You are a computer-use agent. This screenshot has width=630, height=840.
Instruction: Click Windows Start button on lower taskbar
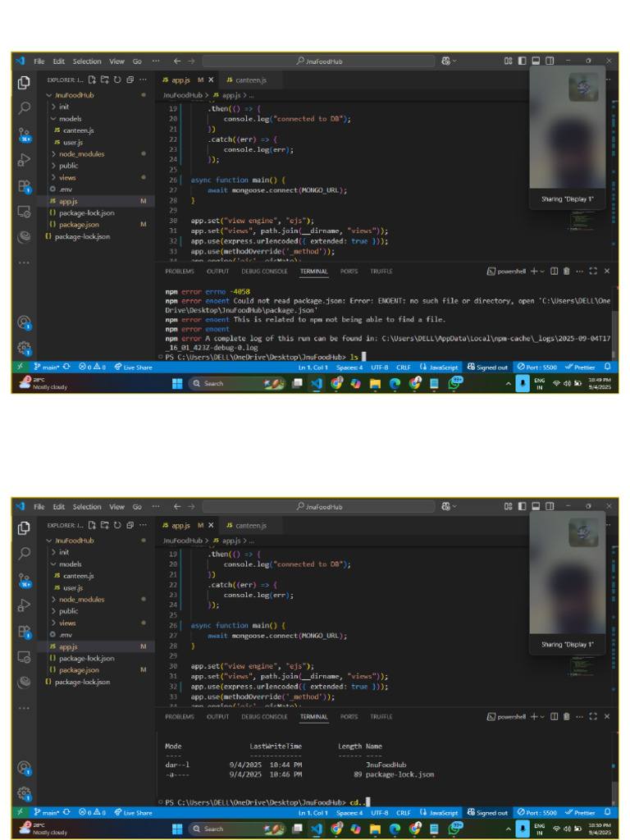[x=177, y=829]
